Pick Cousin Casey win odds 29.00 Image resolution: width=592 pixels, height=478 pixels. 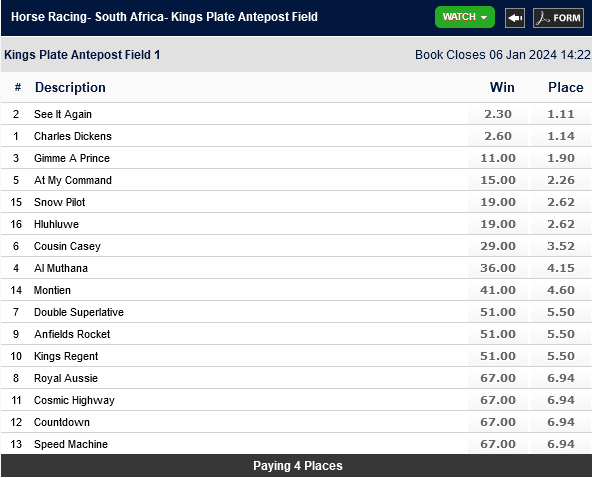coord(498,246)
